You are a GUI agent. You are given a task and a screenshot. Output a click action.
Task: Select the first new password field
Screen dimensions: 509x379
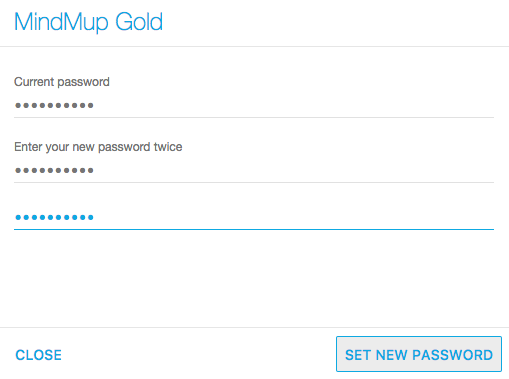254,171
